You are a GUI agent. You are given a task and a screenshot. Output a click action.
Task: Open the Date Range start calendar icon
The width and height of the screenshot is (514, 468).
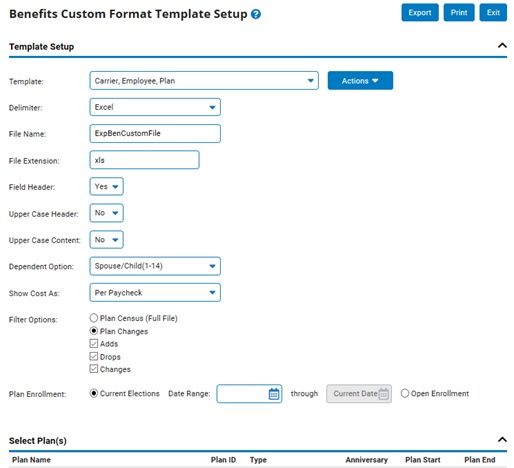(274, 394)
